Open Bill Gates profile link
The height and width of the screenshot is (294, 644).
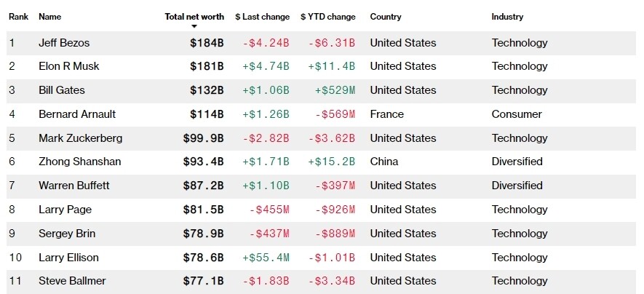[61, 90]
